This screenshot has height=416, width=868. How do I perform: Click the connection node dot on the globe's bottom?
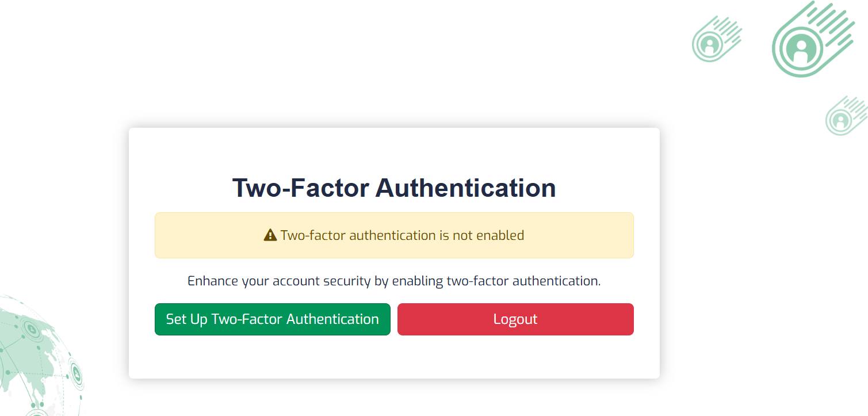click(42, 404)
